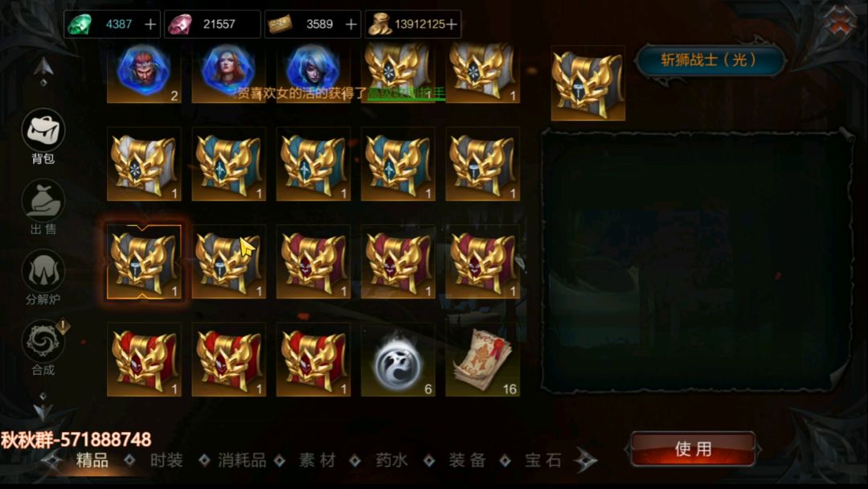Select the scroll item with count 16
The width and height of the screenshot is (868, 489).
pos(483,360)
